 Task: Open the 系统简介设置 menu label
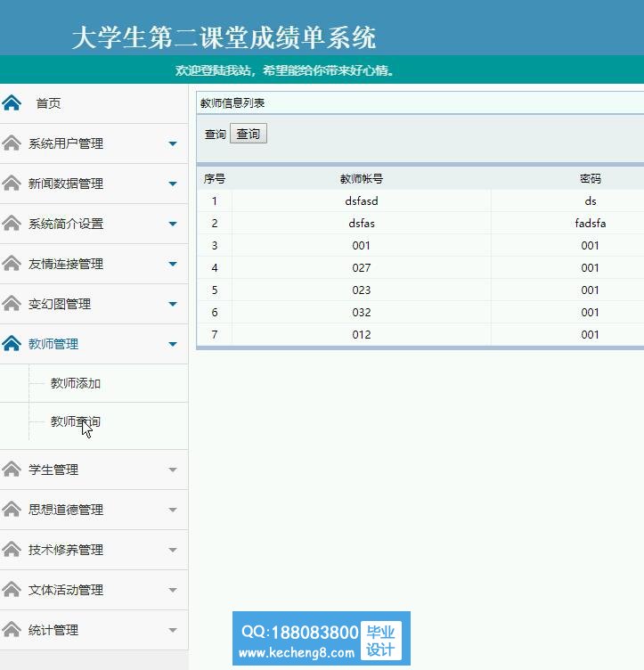66,224
